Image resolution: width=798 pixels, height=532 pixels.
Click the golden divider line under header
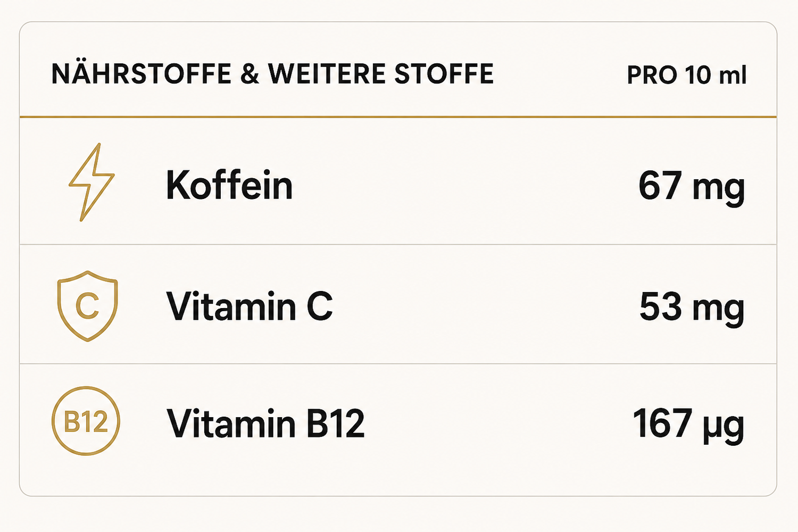[398, 117]
